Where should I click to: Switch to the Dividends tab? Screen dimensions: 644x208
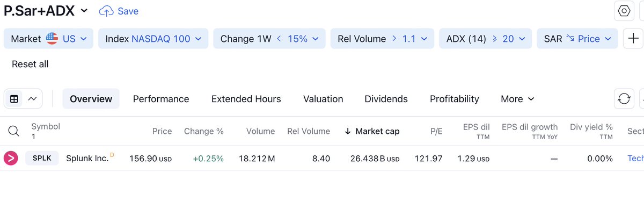[386, 99]
